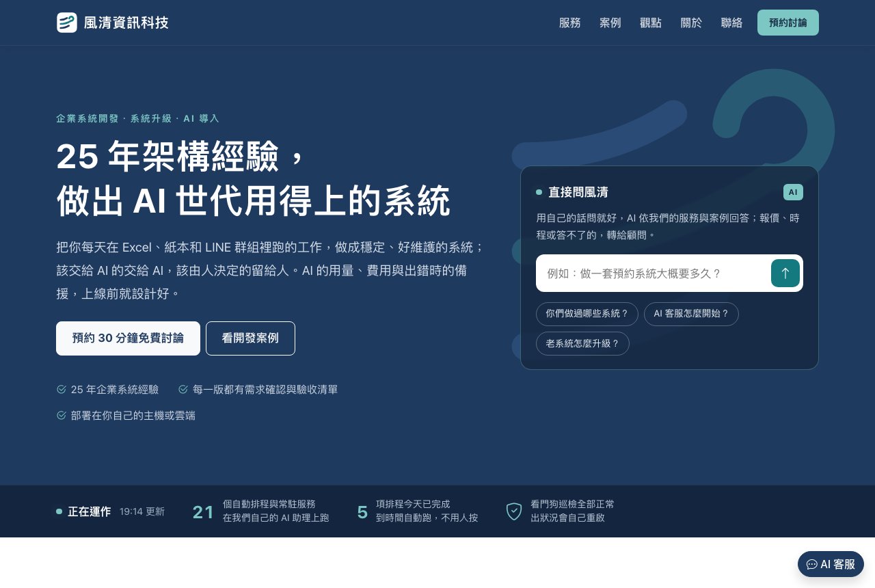Viewport: 875px width, 588px height.
Task: Click the 19:14 更新 timestamp
Action: pyautogui.click(x=142, y=511)
